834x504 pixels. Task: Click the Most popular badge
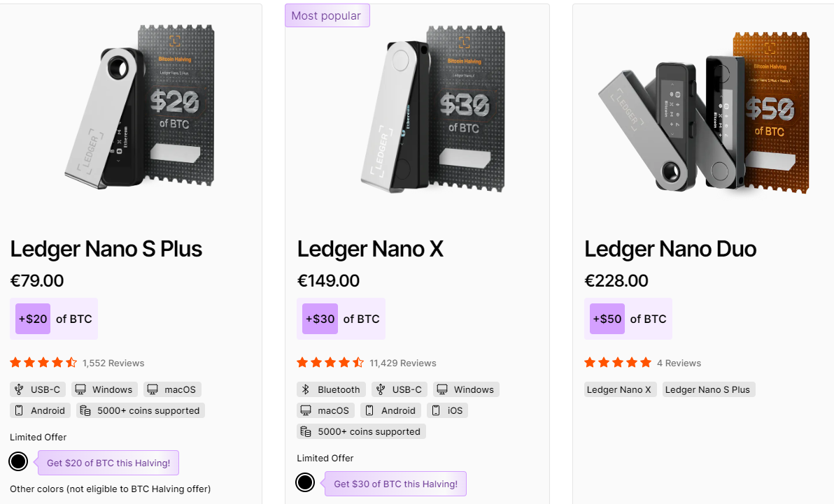tap(327, 15)
